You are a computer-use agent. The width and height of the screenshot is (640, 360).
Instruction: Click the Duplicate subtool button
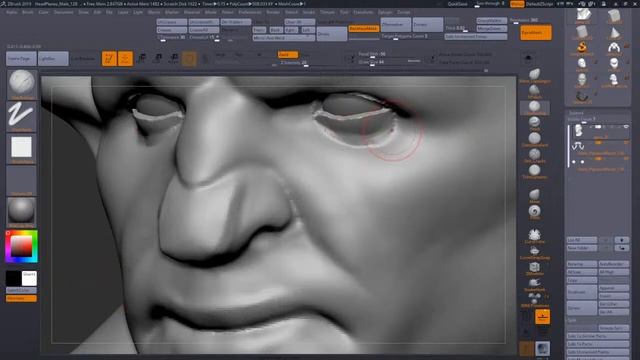point(582,292)
